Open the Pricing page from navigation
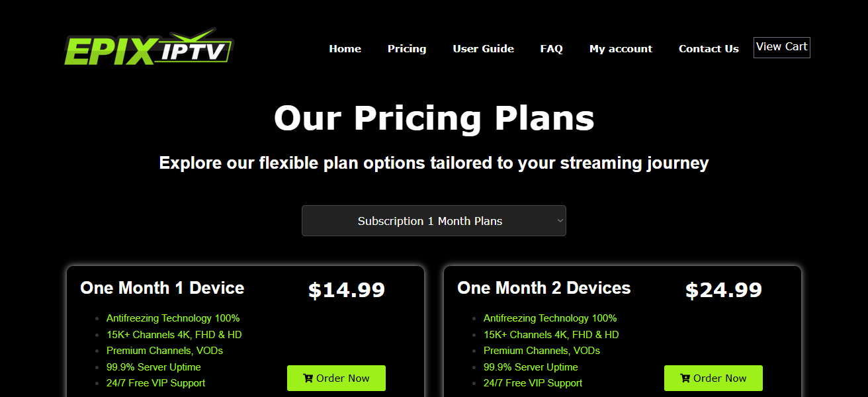Viewport: 868px width, 397px height. coord(407,49)
